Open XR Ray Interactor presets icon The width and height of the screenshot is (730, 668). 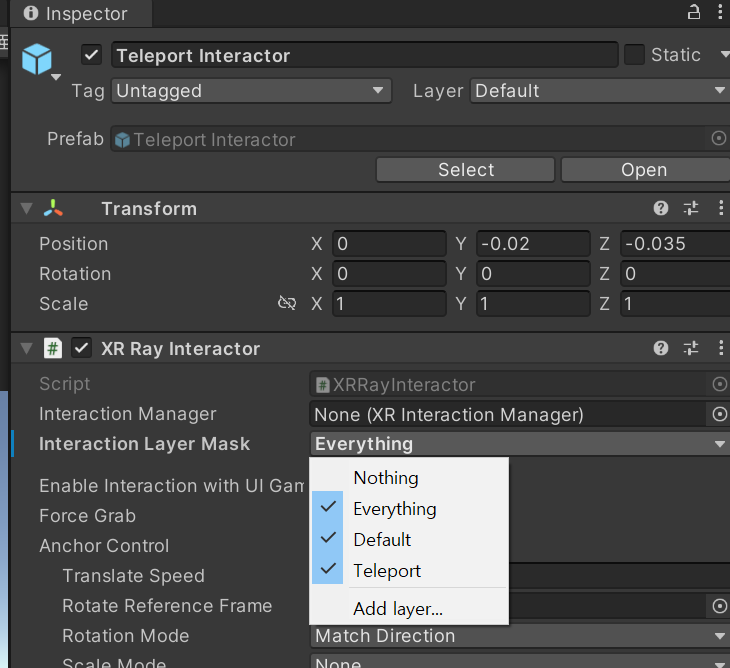[x=691, y=348]
